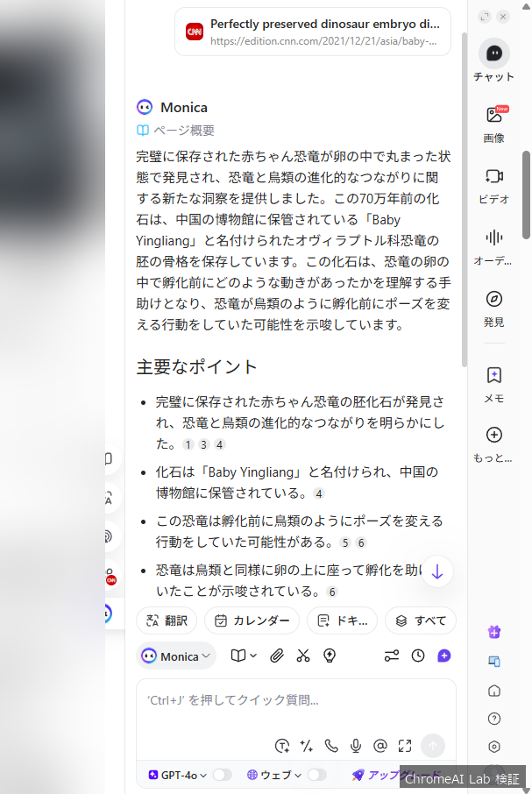Image resolution: width=532 pixels, height=794 pixels.
Task: Click the purple gift icon in sidebar
Action: (x=494, y=632)
